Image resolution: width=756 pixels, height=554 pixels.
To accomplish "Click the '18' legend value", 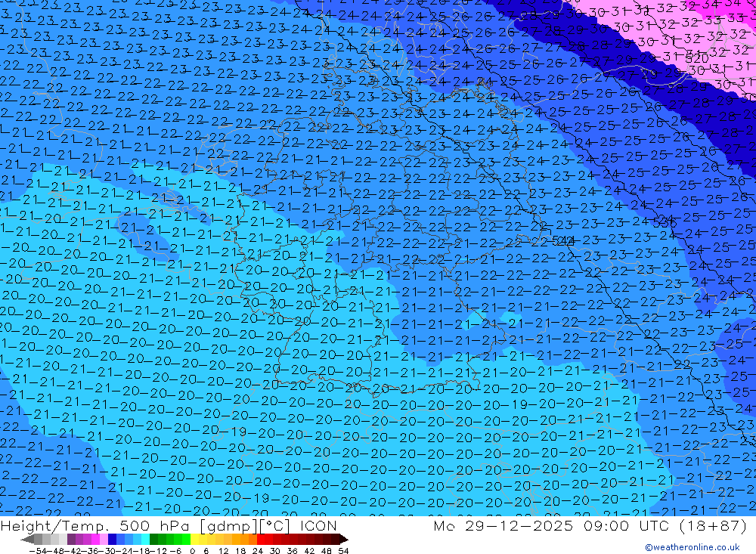I will (242, 551).
